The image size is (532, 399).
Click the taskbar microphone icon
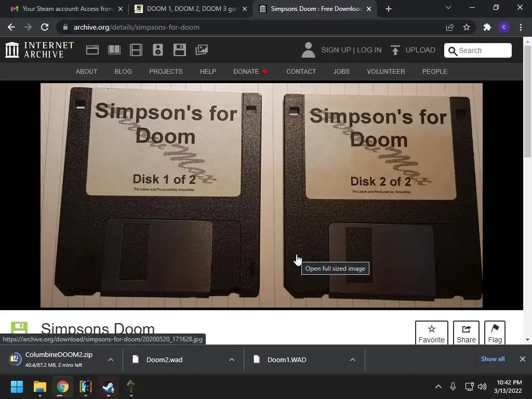coord(453,387)
